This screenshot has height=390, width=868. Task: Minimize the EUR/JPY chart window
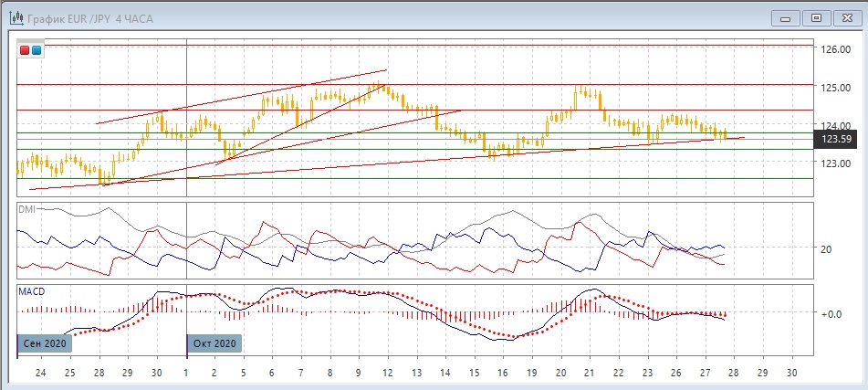coord(787,17)
